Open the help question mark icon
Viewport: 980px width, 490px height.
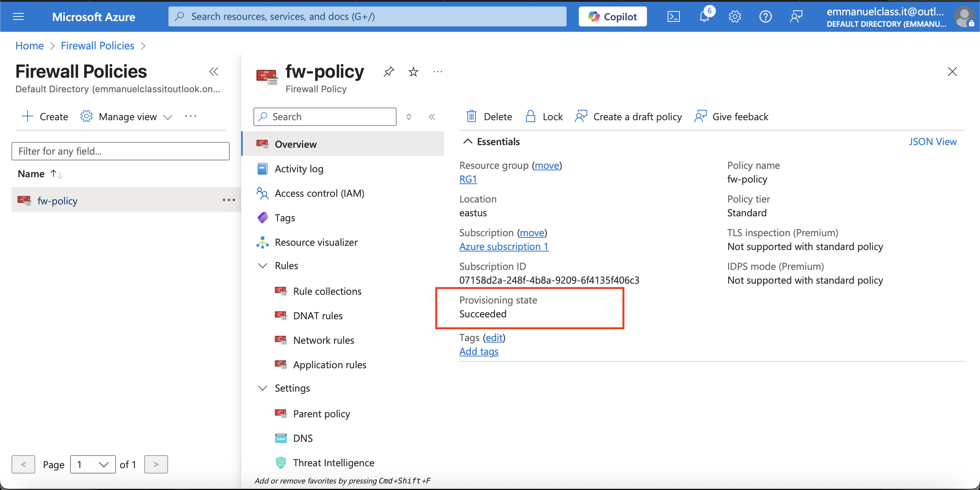coord(765,16)
